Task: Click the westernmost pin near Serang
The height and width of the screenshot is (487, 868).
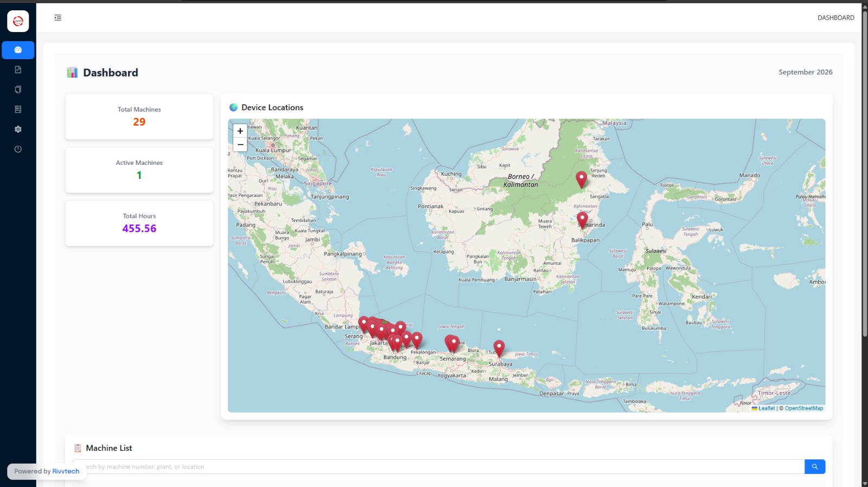Action: coord(364,324)
